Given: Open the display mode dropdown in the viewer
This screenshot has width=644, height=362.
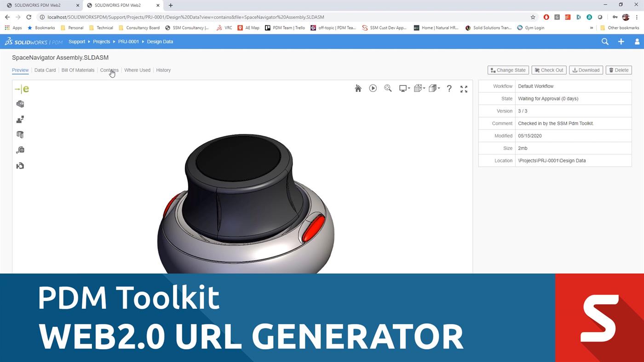Looking at the screenshot, I should pos(403,88).
